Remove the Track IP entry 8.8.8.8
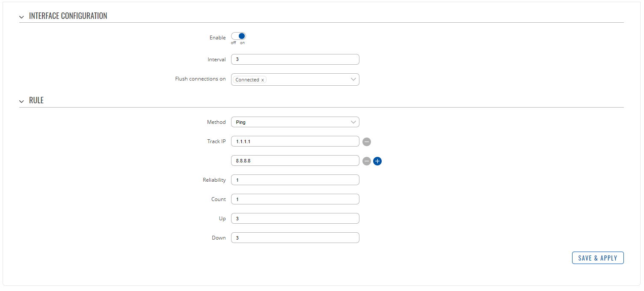 point(366,161)
